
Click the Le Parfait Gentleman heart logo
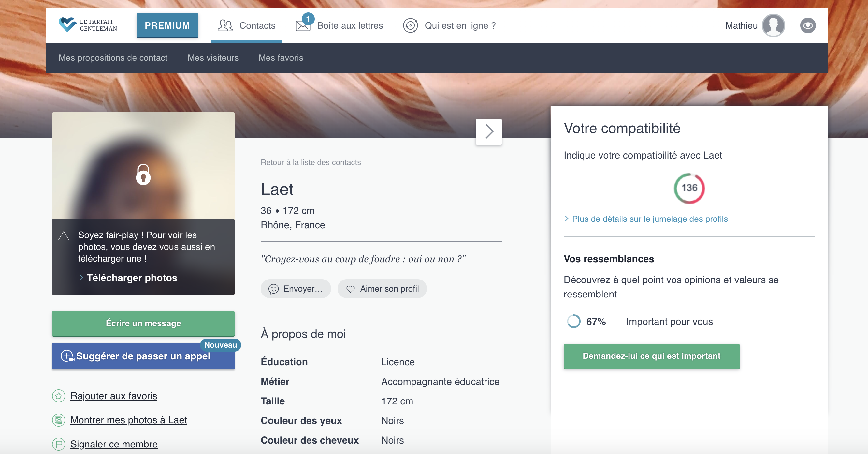67,24
